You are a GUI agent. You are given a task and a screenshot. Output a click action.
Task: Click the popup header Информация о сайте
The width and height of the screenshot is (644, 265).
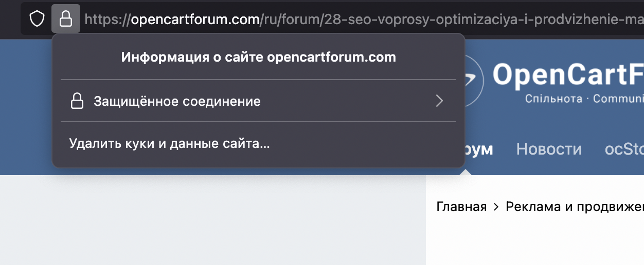[x=259, y=57]
